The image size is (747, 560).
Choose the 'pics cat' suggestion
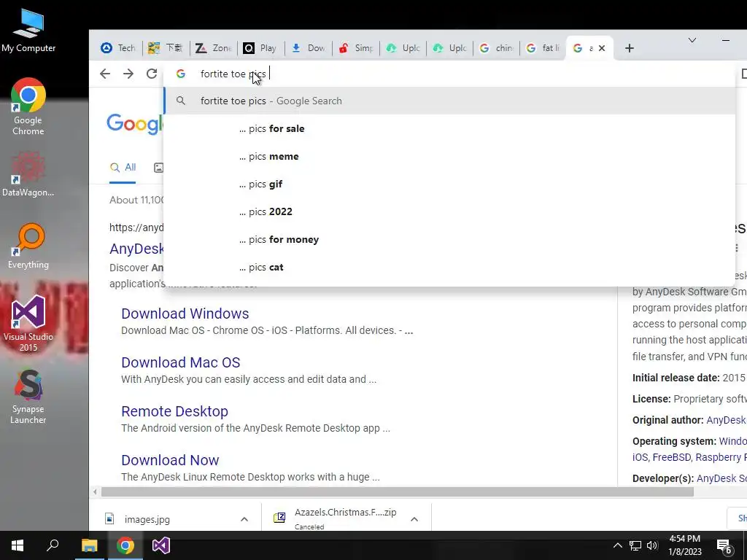pyautogui.click(x=449, y=267)
